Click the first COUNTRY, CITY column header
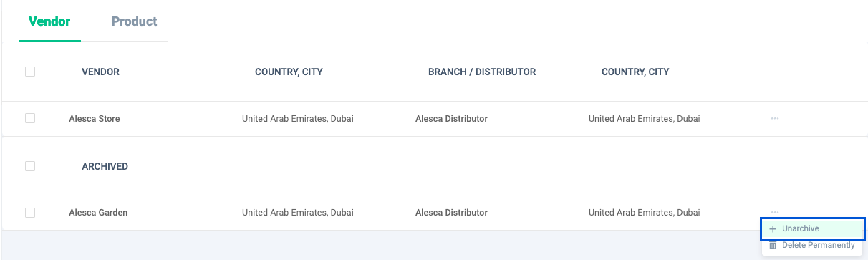Viewport: 868px width, 260px height. point(289,72)
